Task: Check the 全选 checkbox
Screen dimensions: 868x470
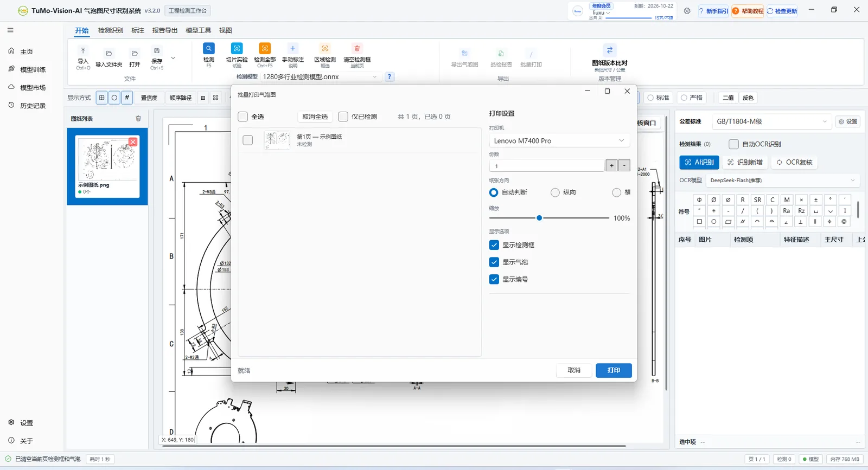Action: [x=243, y=117]
